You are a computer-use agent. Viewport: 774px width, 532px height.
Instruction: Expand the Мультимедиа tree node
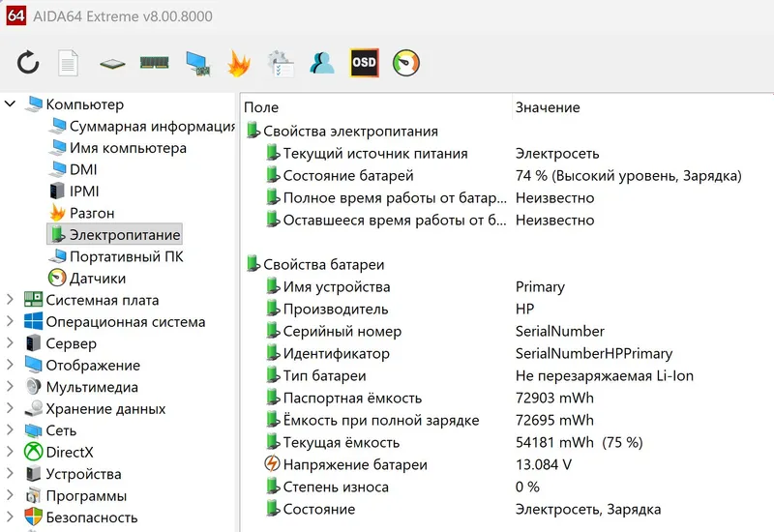(10, 386)
